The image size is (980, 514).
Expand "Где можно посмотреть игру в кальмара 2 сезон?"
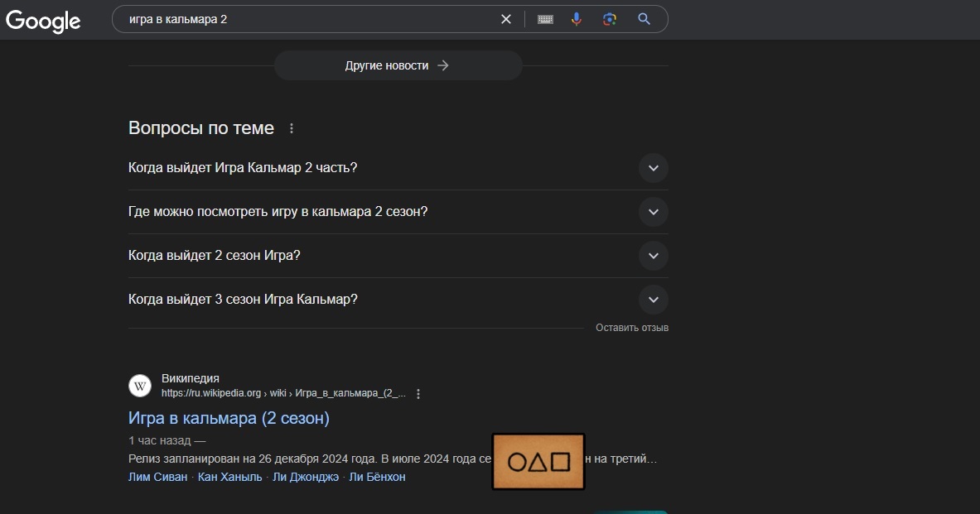[653, 212]
